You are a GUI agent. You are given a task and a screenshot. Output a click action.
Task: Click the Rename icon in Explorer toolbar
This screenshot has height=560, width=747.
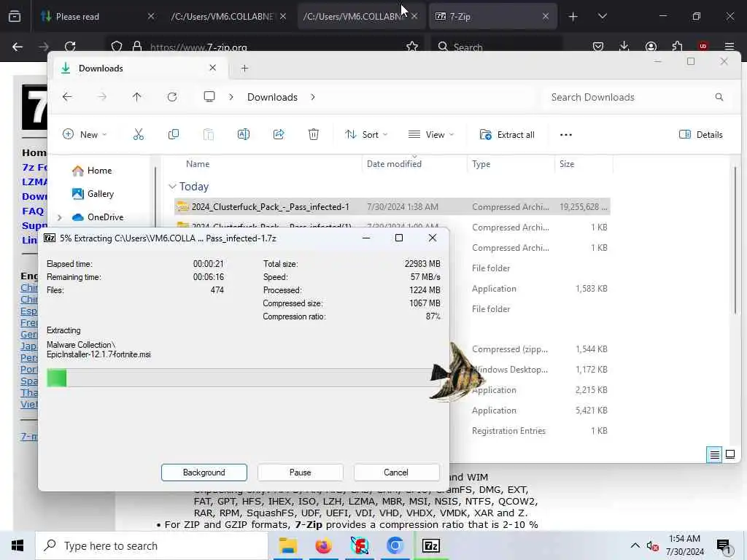click(244, 135)
